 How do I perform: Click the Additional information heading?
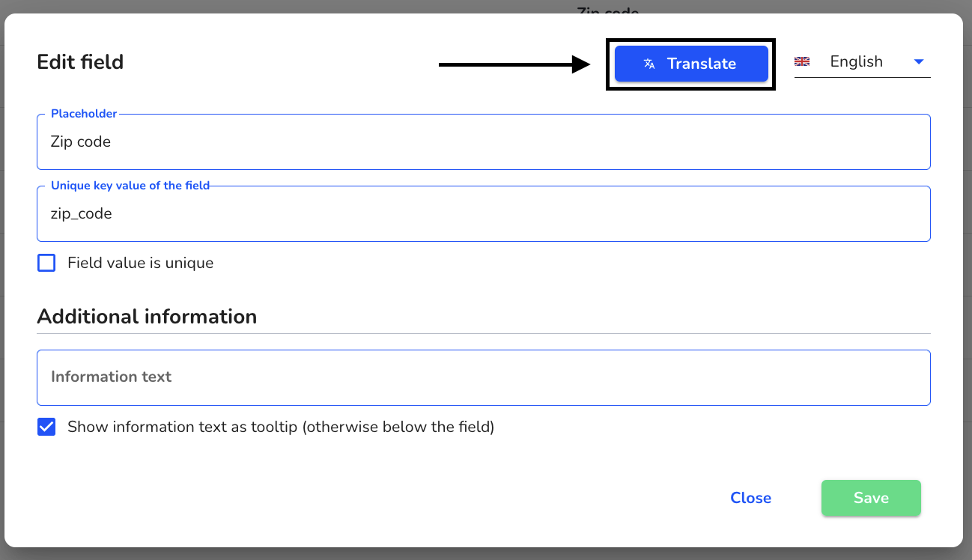coord(147,317)
